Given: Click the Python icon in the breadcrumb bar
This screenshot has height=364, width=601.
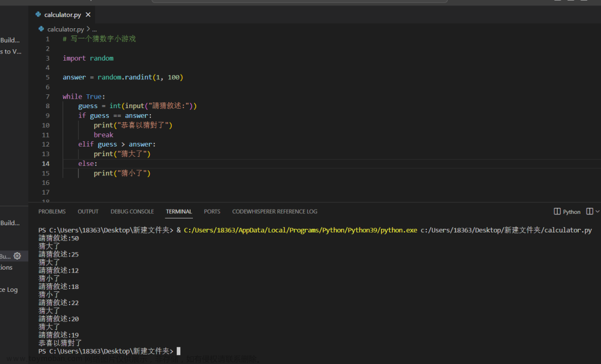Looking at the screenshot, I should [41, 29].
